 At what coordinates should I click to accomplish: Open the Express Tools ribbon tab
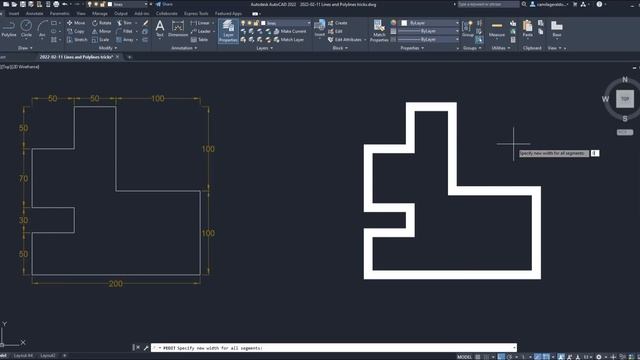196,13
